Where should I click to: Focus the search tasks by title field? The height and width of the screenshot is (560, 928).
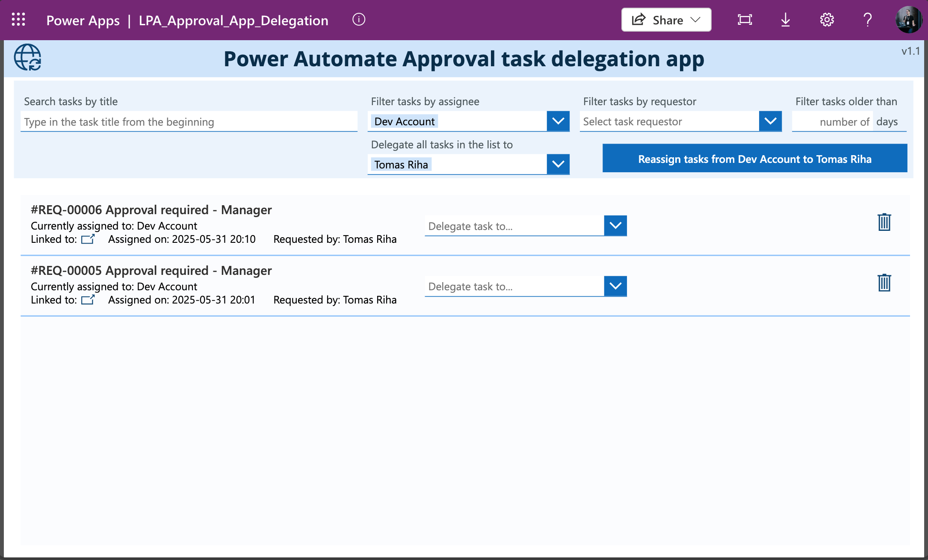[189, 122]
